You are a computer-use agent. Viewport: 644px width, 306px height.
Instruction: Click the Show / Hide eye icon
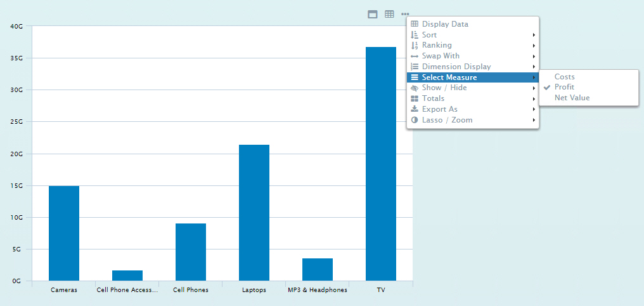pos(415,88)
